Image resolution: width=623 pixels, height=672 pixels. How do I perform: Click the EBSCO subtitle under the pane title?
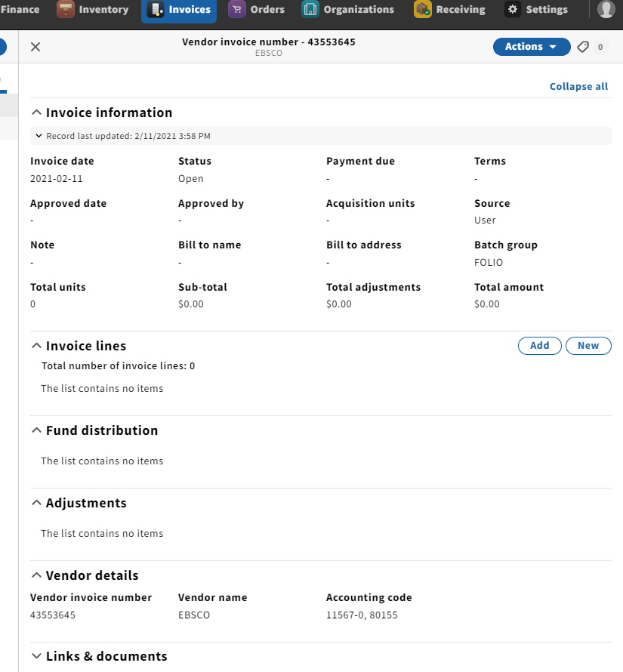pos(269,53)
